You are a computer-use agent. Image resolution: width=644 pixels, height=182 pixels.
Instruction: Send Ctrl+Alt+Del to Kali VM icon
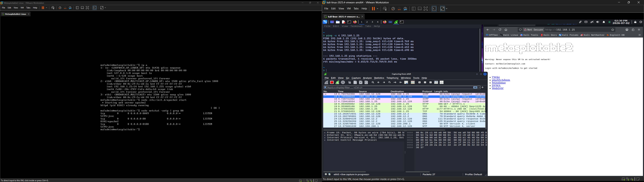click(x=385, y=9)
